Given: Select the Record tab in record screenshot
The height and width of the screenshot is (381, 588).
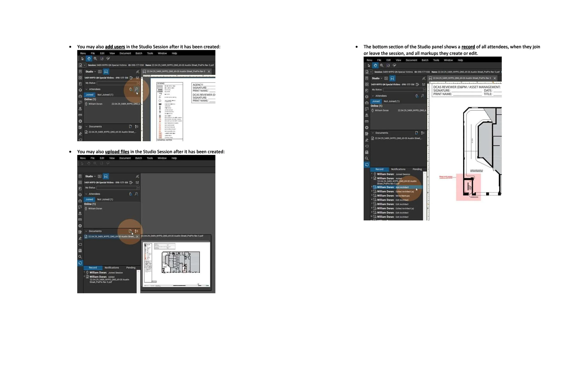Looking at the screenshot, I should [379, 169].
